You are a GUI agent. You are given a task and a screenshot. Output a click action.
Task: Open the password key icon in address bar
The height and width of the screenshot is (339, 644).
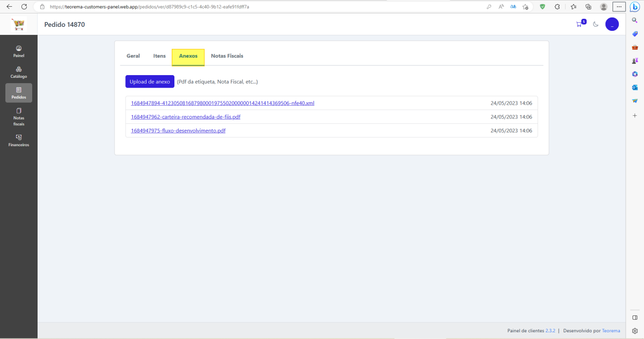tap(489, 7)
